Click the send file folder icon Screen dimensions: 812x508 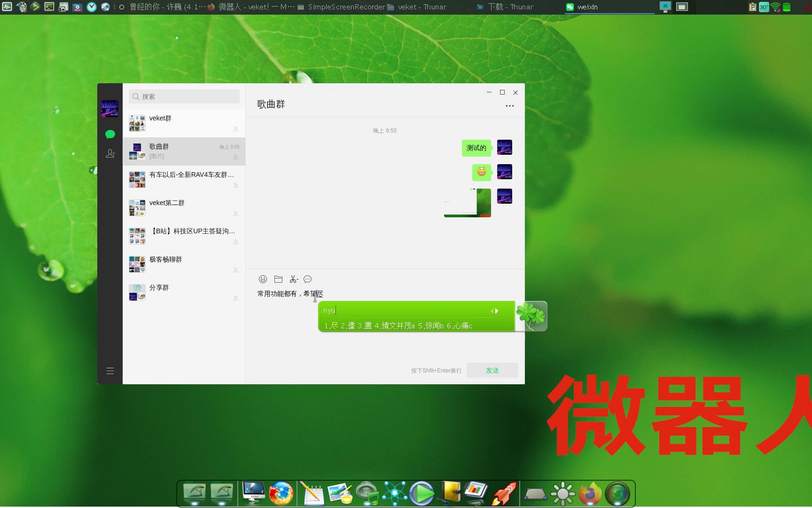point(278,279)
